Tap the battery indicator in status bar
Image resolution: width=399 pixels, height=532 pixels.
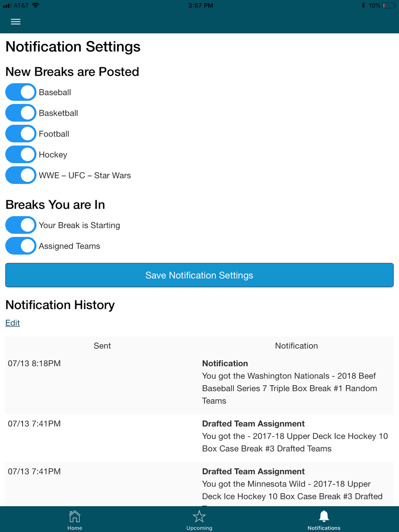(389, 6)
